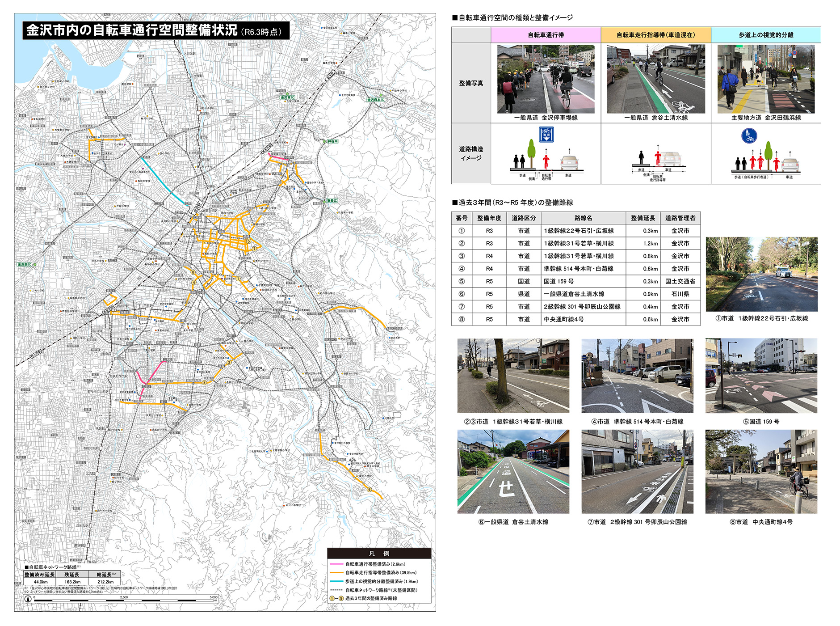This screenshot has height=626, width=840.
Task: Click the 金沢森本IC interchange label on the map
Action: click(x=375, y=100)
